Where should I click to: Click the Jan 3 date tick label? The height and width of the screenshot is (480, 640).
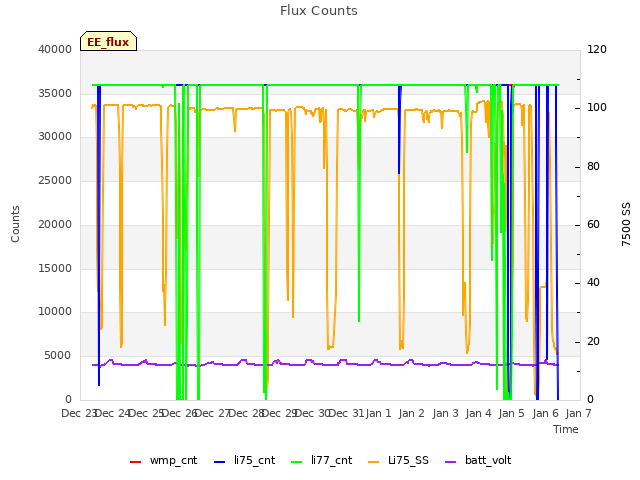(x=445, y=413)
